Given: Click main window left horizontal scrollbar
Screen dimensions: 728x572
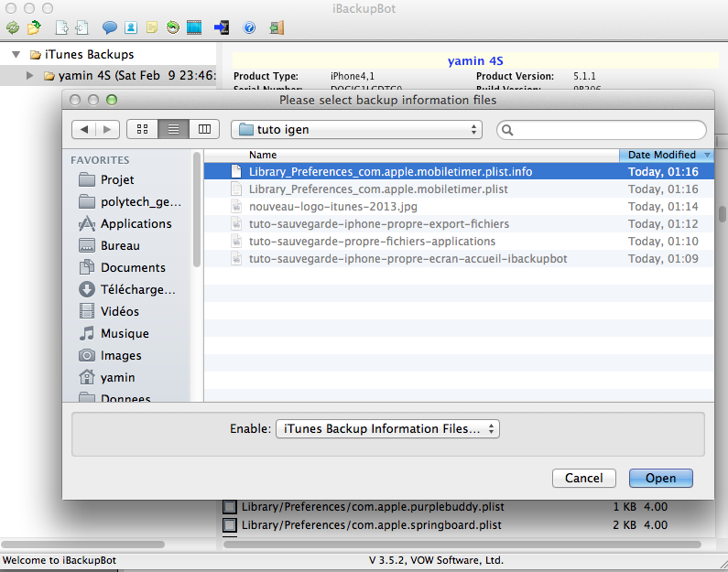Looking at the screenshot, I should pyautogui.click(x=82, y=545).
